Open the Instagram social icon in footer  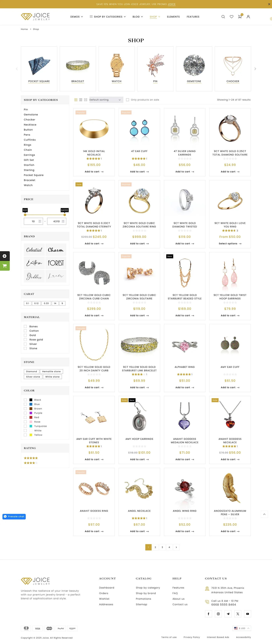(218, 614)
